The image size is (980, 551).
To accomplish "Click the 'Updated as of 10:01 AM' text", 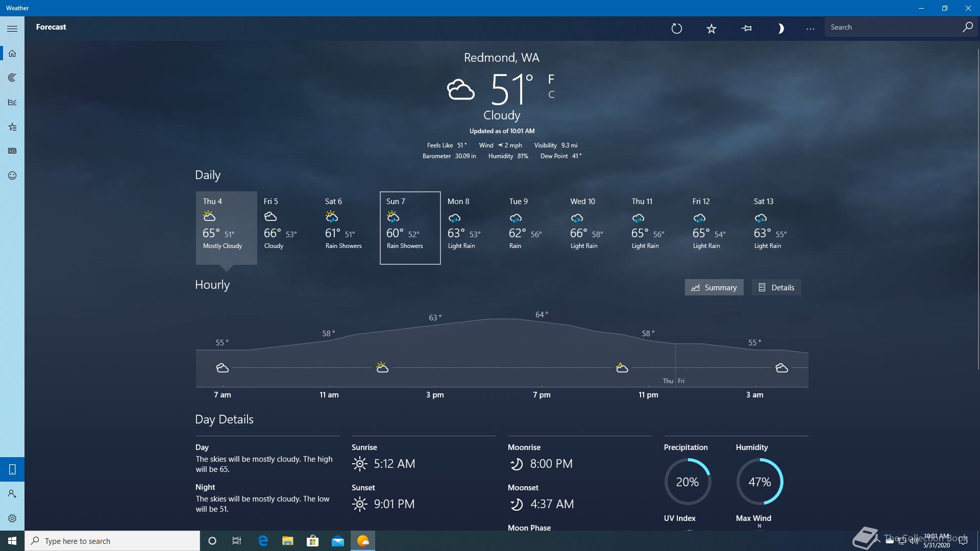I will tap(502, 131).
